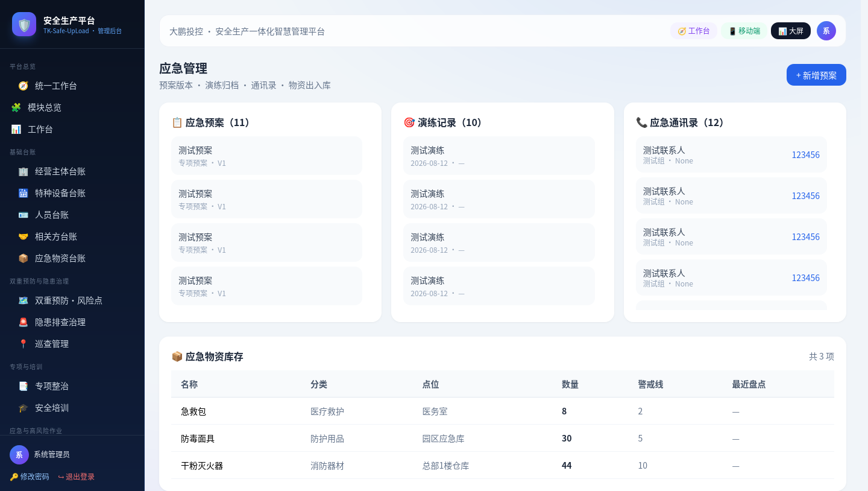Switch to 大屏 view button
This screenshot has height=491, width=868.
click(x=791, y=31)
